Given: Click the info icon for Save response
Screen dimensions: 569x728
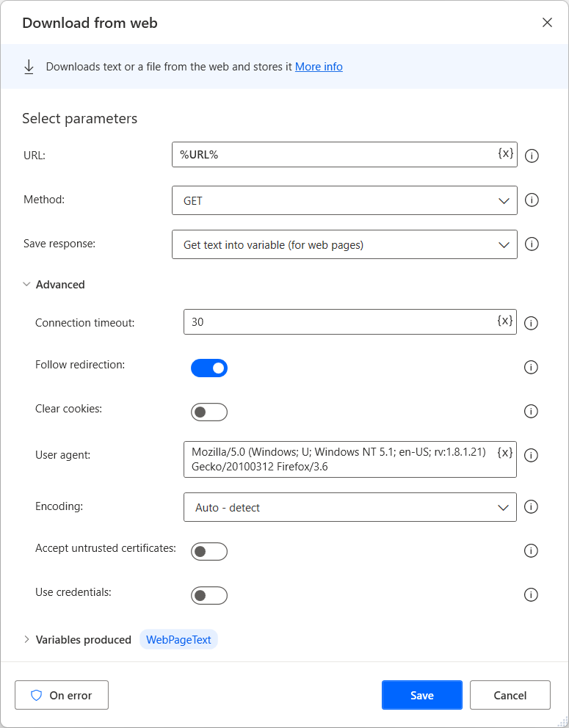Looking at the screenshot, I should [532, 244].
